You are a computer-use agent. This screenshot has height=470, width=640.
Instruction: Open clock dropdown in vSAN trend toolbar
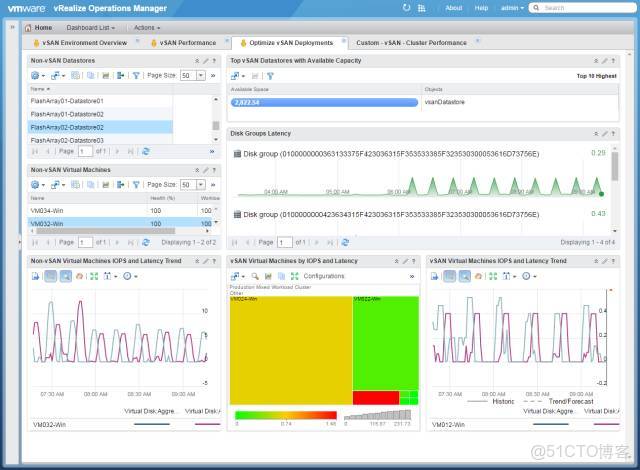pos(529,276)
